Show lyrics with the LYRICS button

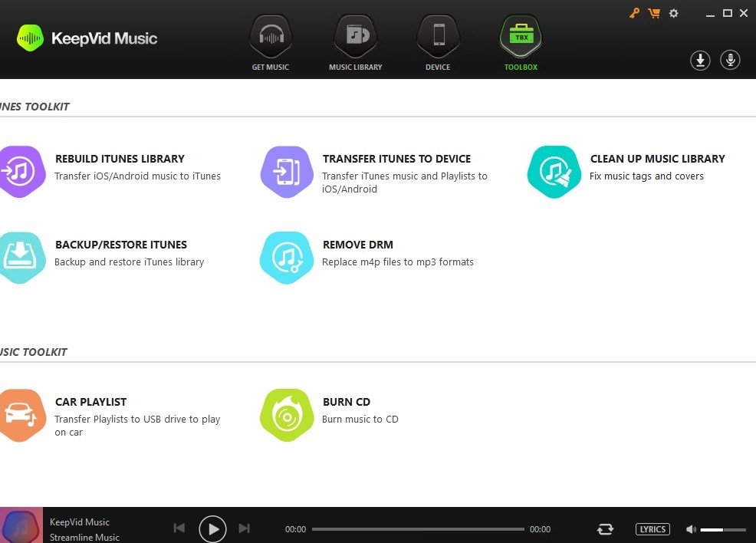coord(652,529)
